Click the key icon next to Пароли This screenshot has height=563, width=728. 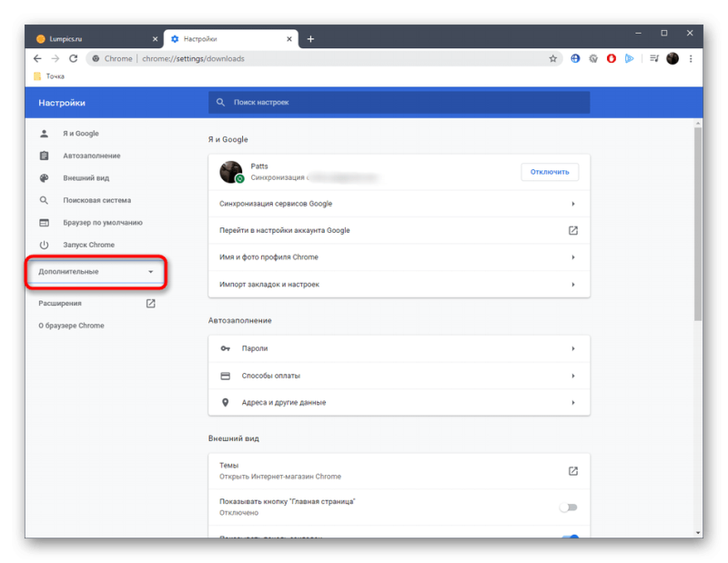(x=225, y=348)
